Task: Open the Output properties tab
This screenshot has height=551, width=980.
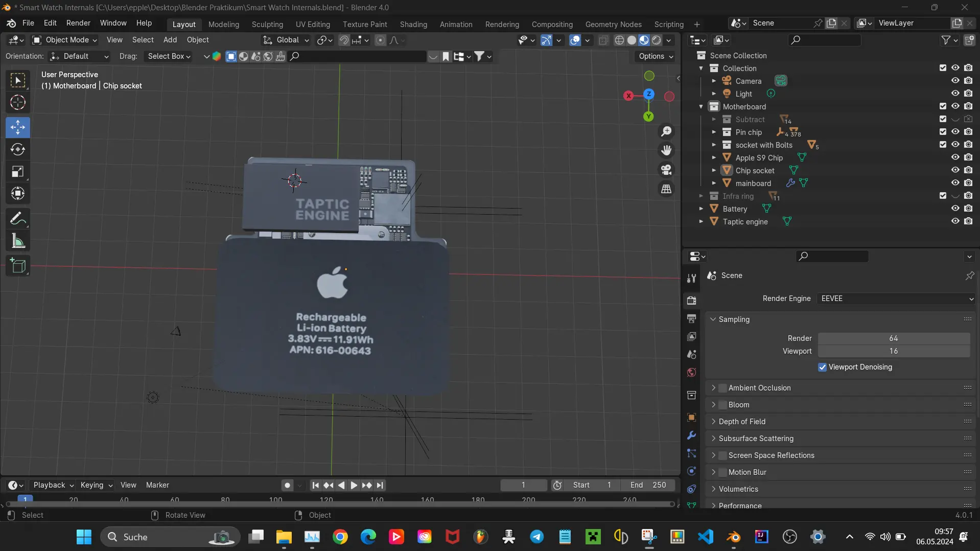Action: 691,318
